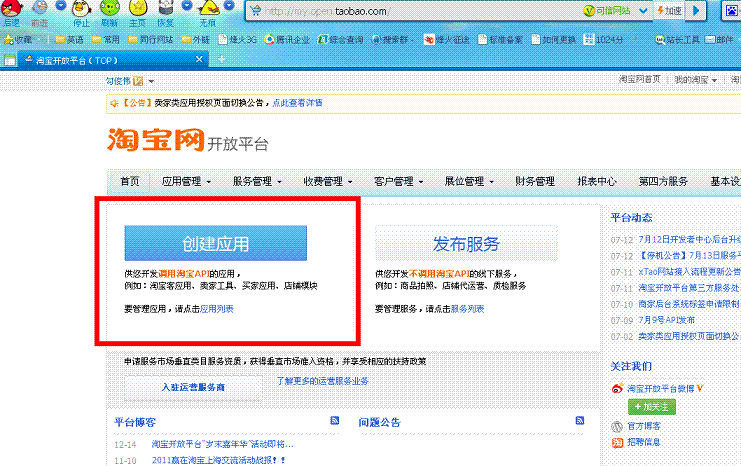Open the 报表中心 menu item
741x466 pixels.
click(597, 181)
